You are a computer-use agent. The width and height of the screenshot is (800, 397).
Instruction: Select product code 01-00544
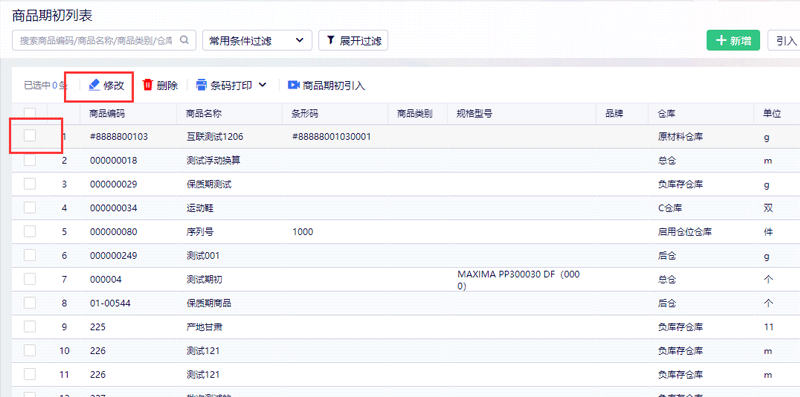pyautogui.click(x=110, y=304)
